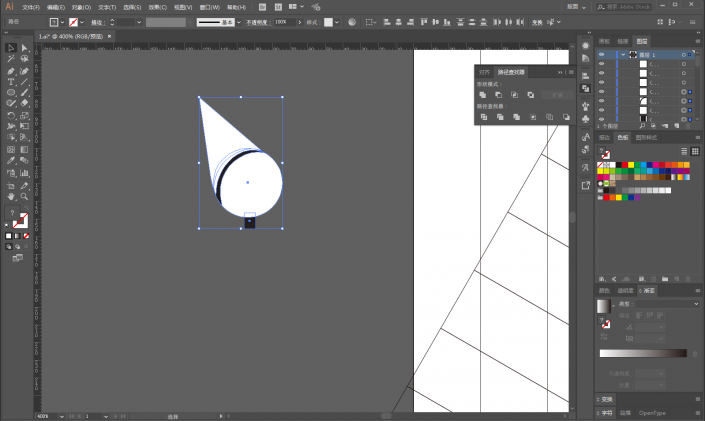This screenshot has height=421, width=705.
Task: Click Exclude shape mode in Pathfinder
Action: coord(531,95)
